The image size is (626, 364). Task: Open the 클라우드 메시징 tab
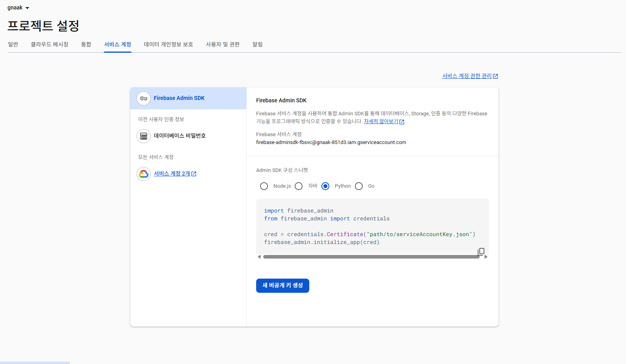tap(50, 44)
